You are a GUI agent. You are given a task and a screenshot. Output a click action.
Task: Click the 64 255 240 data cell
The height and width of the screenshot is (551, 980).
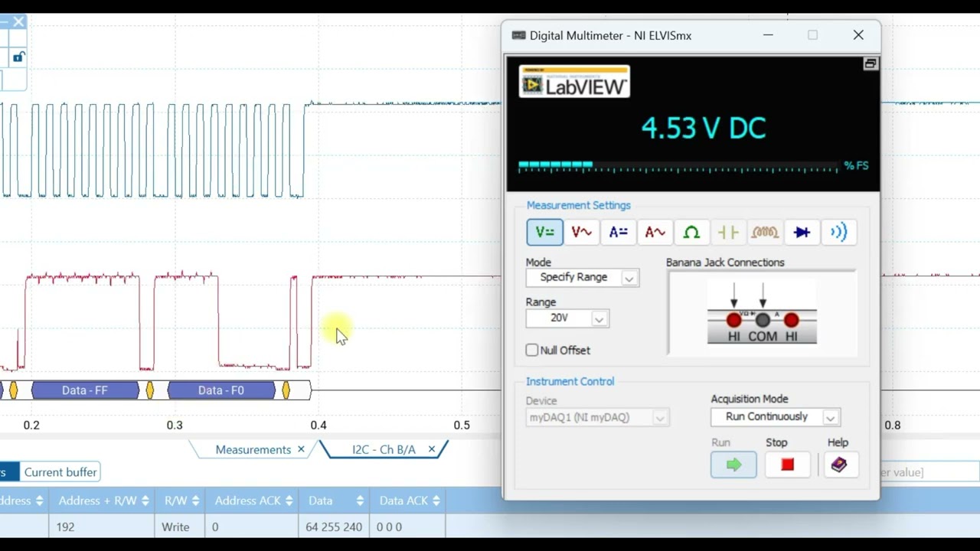pyautogui.click(x=334, y=527)
